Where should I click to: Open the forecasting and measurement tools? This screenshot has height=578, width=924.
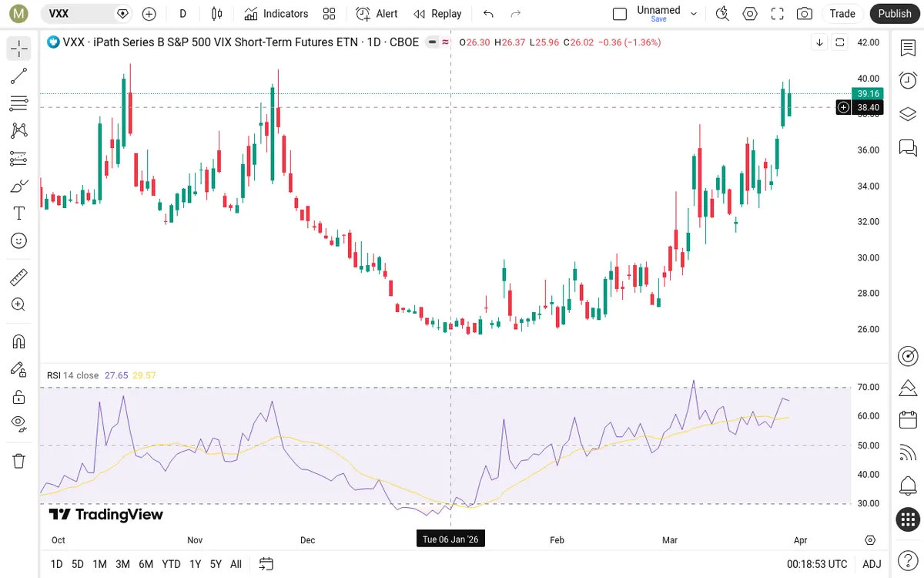[19, 159]
